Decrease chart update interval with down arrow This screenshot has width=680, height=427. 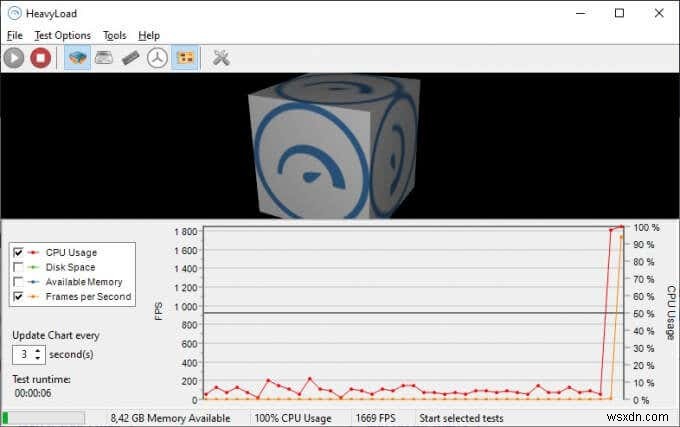[38, 359]
